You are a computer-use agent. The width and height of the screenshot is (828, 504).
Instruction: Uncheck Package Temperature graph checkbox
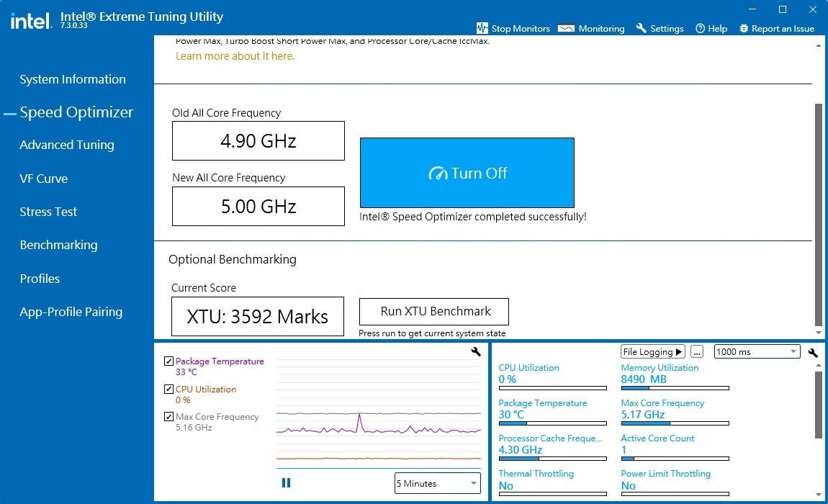(x=169, y=361)
